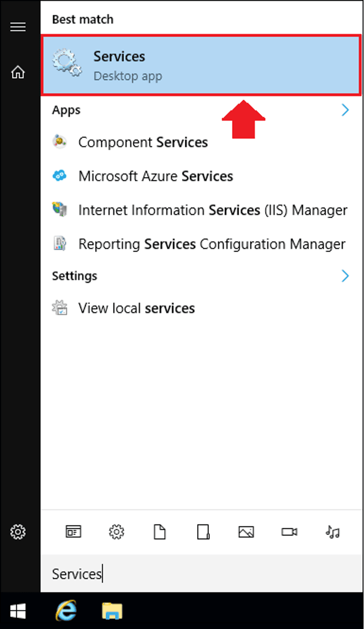Expand the Settings results category arrow
The height and width of the screenshot is (629, 364).
tap(345, 276)
